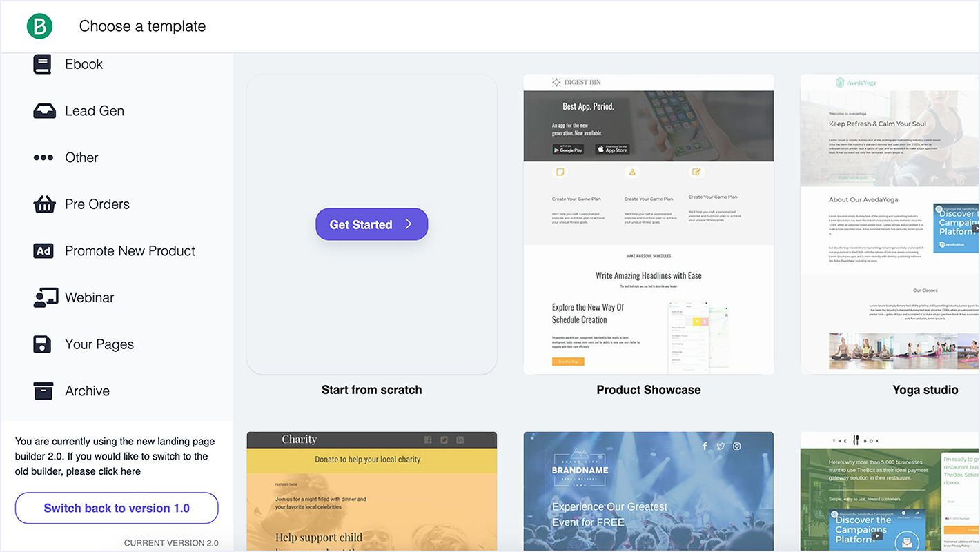Choose The Box restaurant template thumbnail

[890, 491]
